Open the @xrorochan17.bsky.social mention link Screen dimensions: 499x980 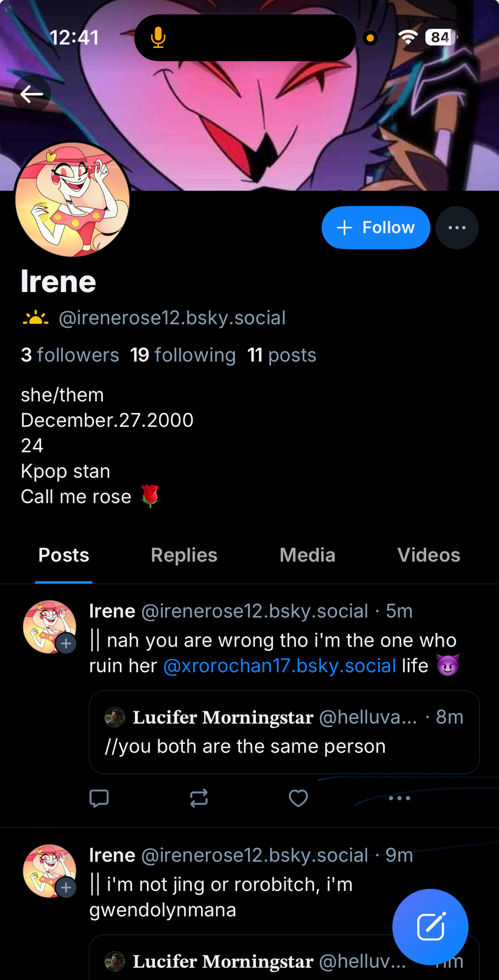tap(279, 666)
